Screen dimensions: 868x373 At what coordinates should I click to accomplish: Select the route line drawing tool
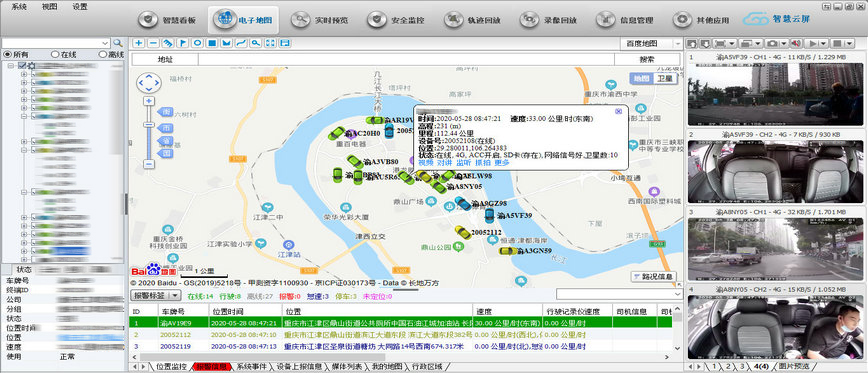pyautogui.click(x=241, y=43)
